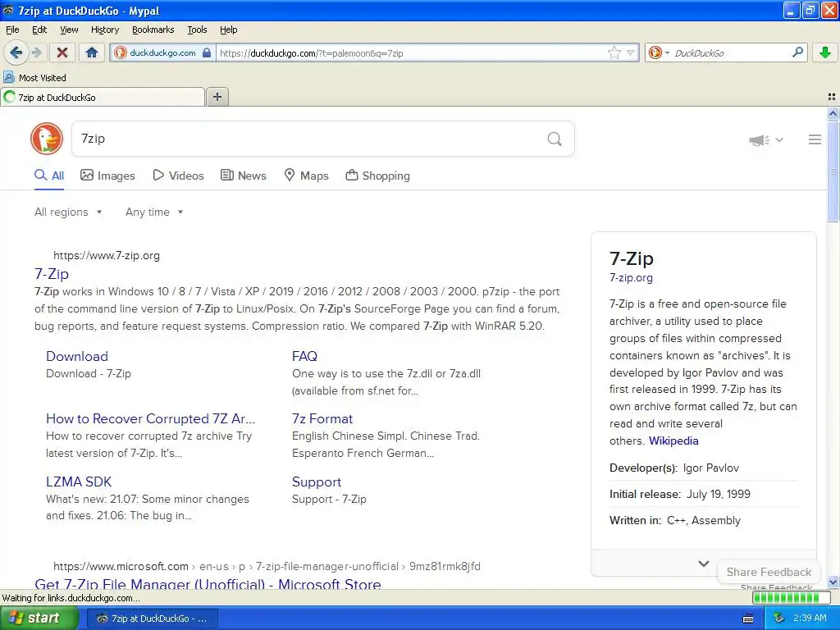Switch to the Shopping results tab

click(377, 176)
